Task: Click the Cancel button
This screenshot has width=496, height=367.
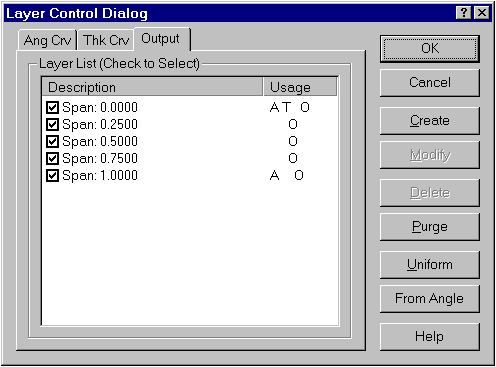Action: click(x=430, y=83)
